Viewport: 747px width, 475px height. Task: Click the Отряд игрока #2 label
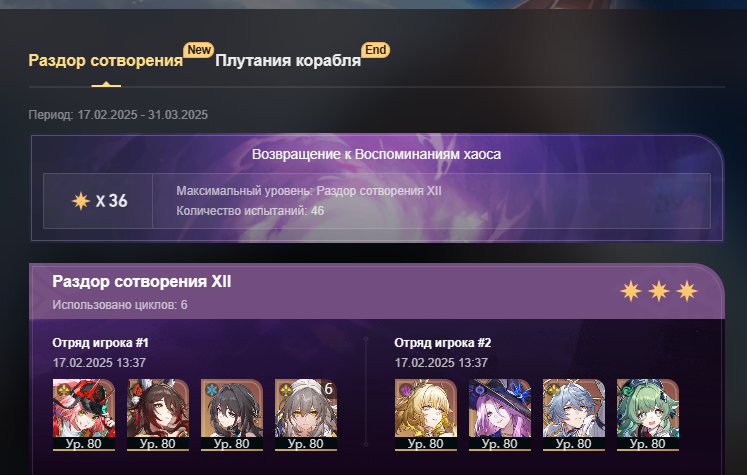443,343
